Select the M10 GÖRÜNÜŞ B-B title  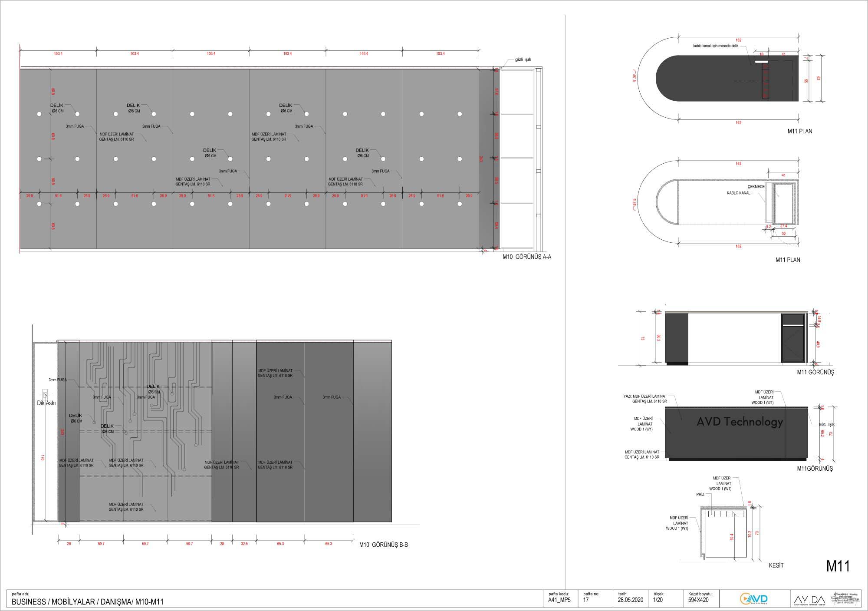click(383, 545)
